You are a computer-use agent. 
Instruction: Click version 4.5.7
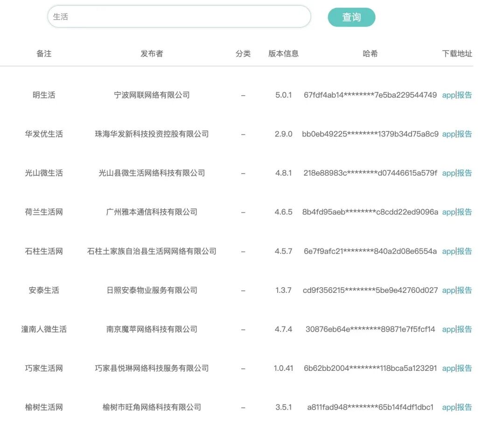click(284, 251)
